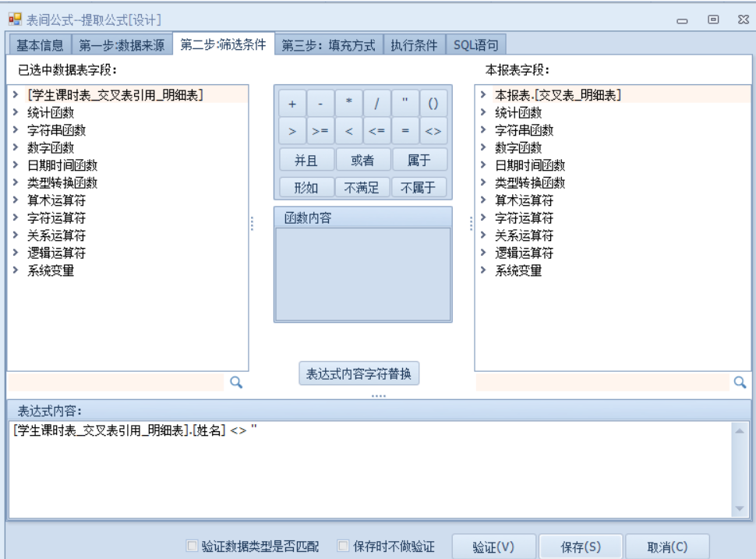Insert the division slash operator

tap(376, 103)
